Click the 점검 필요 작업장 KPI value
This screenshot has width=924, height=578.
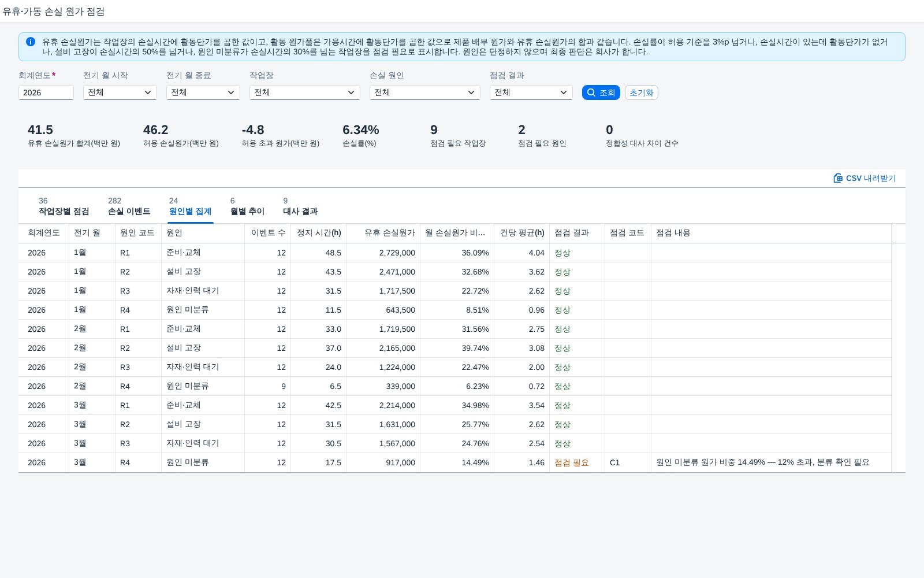(x=434, y=130)
